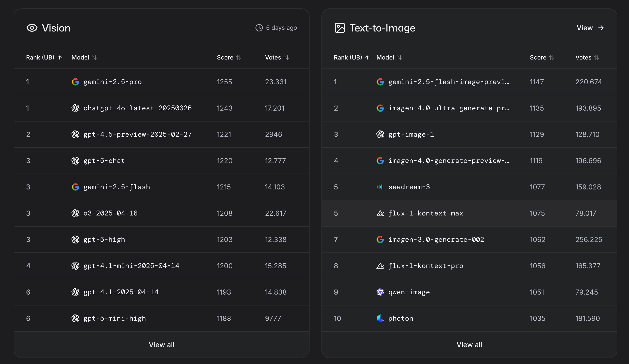Click View all under Vision table
629x364 pixels.
(162, 345)
